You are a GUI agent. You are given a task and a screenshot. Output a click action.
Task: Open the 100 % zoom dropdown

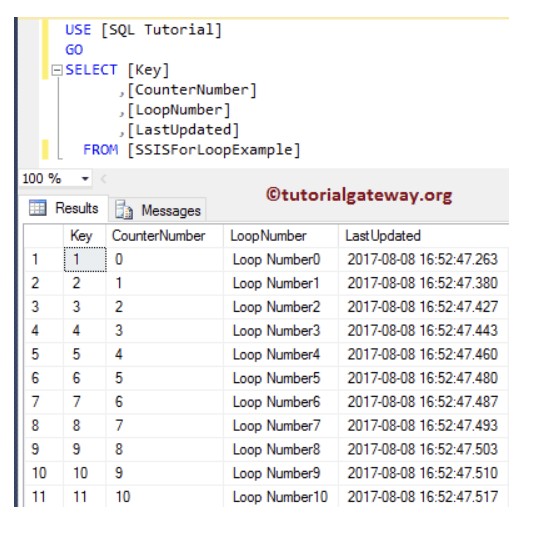point(85,178)
